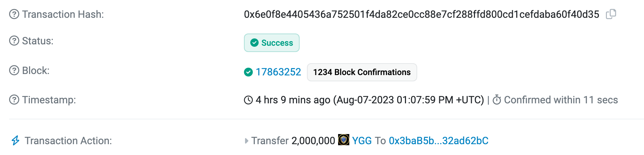Expand the Transfer action triangle

click(x=246, y=141)
